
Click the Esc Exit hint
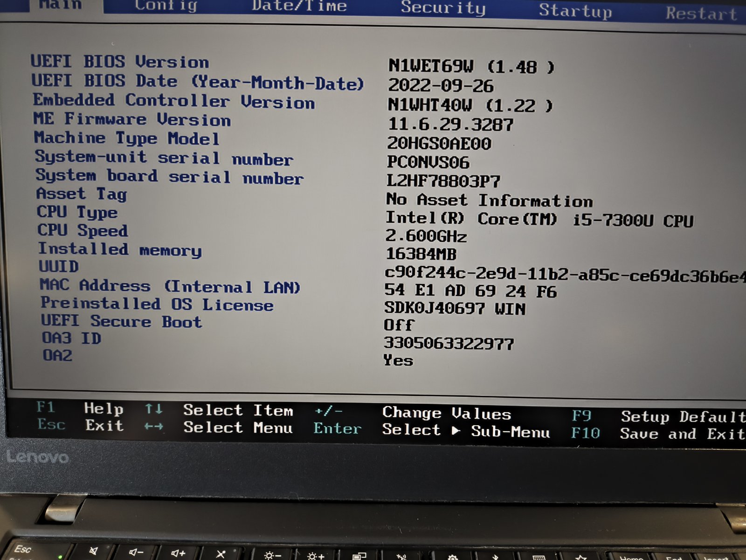coord(80,425)
